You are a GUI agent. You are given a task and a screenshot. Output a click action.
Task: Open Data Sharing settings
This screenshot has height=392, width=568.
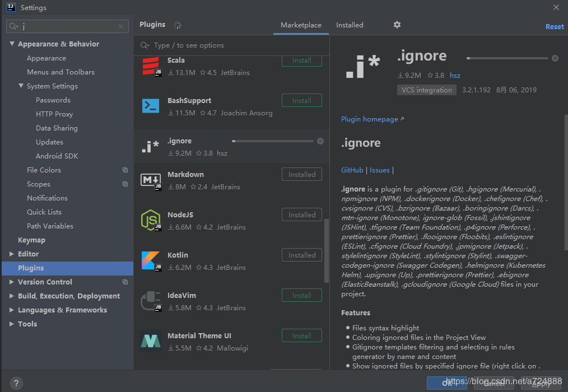click(57, 128)
